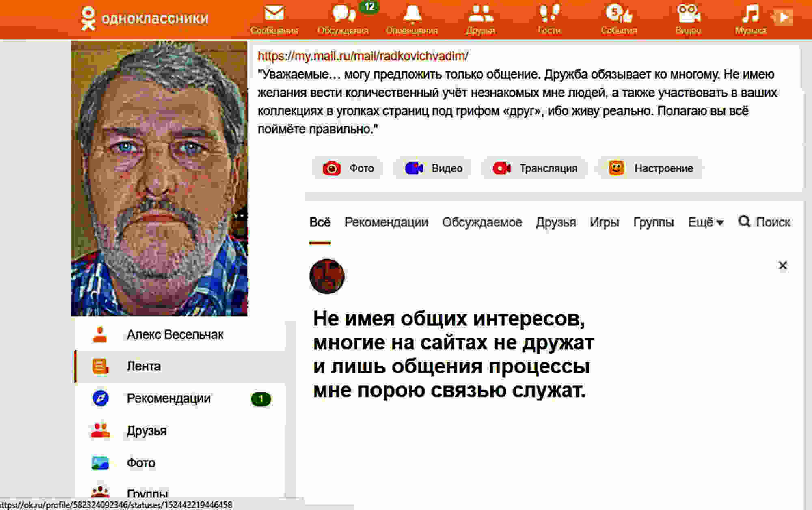The width and height of the screenshot is (812, 510).
Task: Click the Фото post button
Action: (x=348, y=168)
